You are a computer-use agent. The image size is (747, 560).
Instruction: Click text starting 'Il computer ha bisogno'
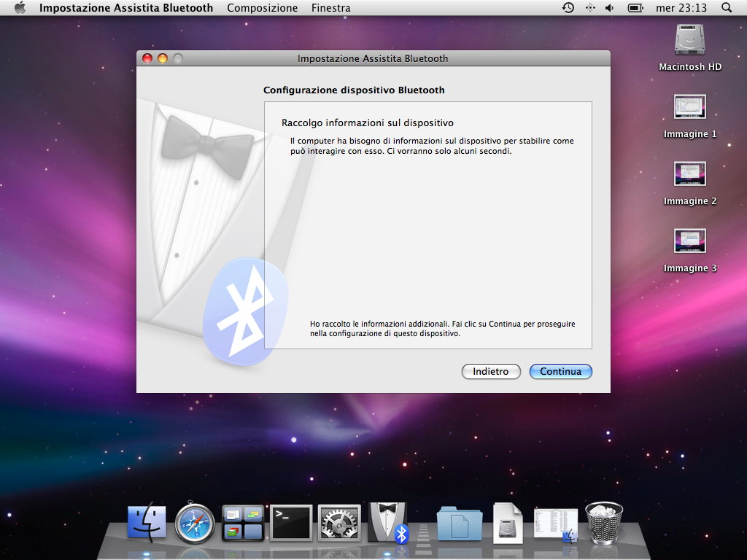tap(432, 146)
